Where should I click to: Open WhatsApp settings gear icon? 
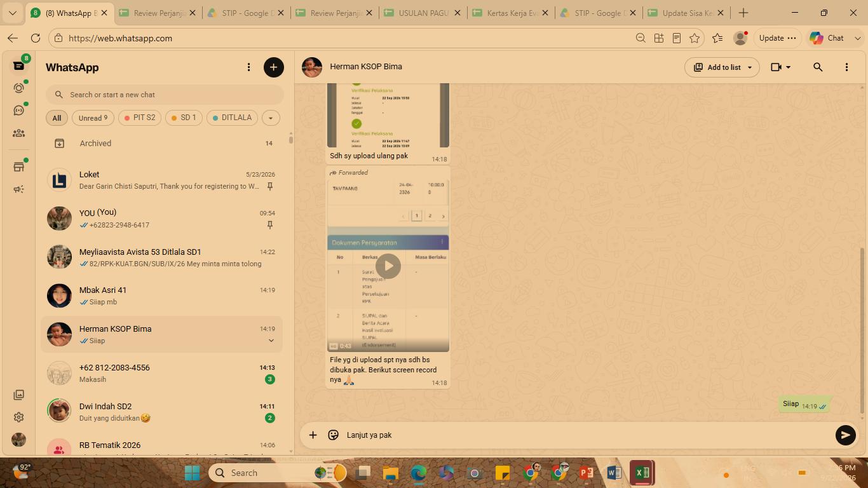tap(18, 417)
